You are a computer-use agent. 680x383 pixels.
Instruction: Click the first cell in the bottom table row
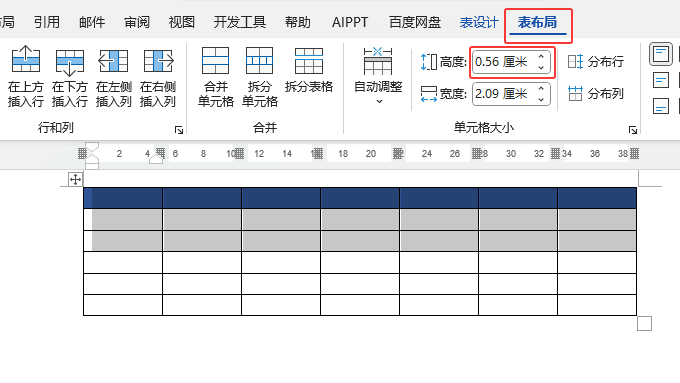point(123,305)
